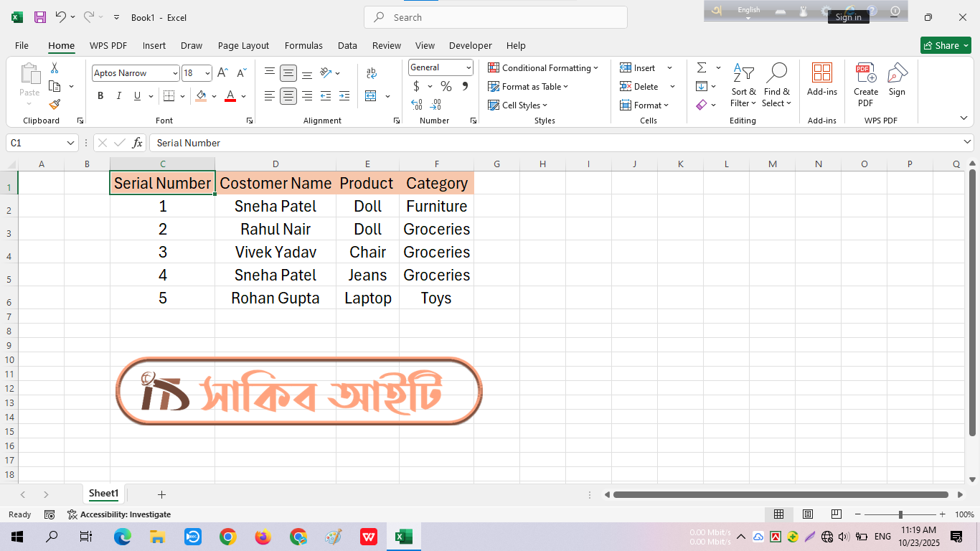This screenshot has width=980, height=551.
Task: Select the cell containing Rohan Gupta
Action: click(275, 298)
